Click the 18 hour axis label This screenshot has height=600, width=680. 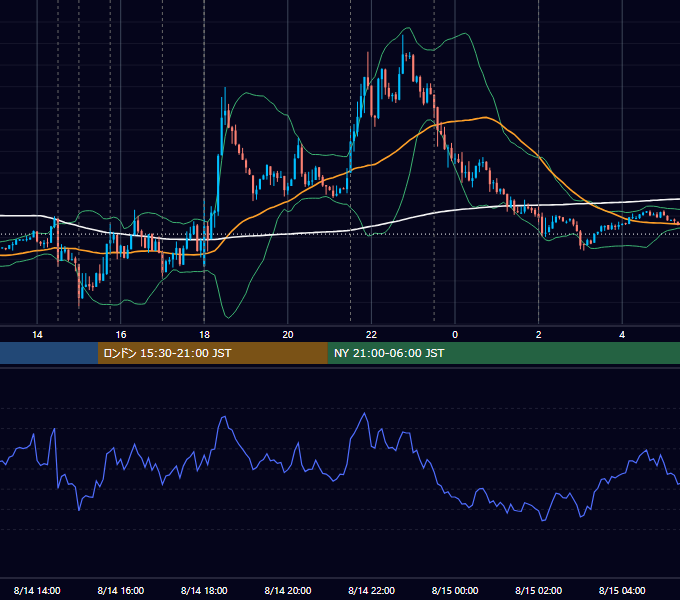(x=204, y=335)
